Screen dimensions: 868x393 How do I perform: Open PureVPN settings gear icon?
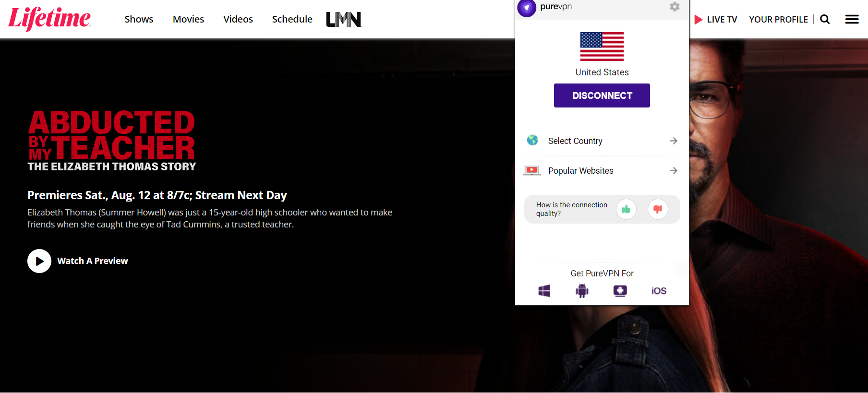click(x=675, y=7)
